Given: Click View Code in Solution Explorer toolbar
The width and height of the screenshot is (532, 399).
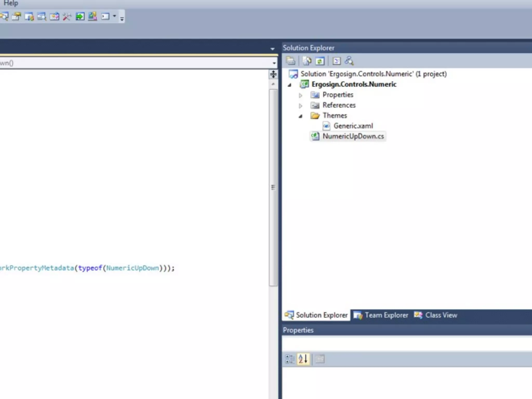Looking at the screenshot, I should (336, 61).
